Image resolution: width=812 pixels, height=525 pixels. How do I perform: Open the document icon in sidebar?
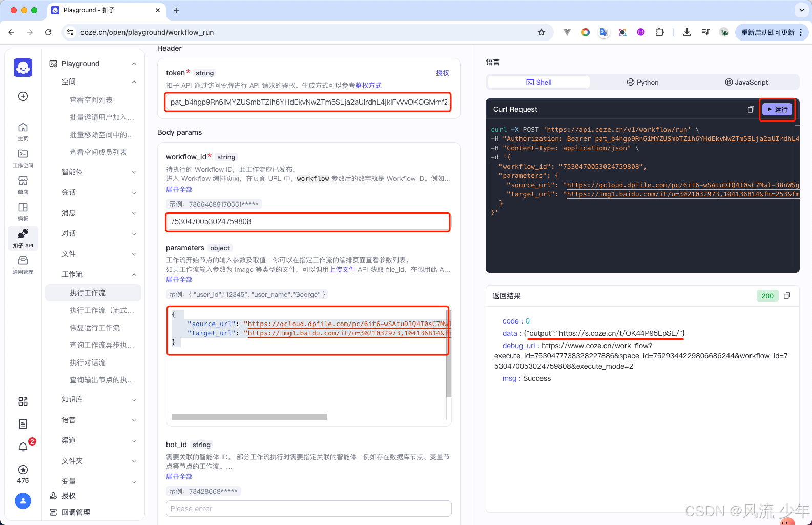click(23, 424)
